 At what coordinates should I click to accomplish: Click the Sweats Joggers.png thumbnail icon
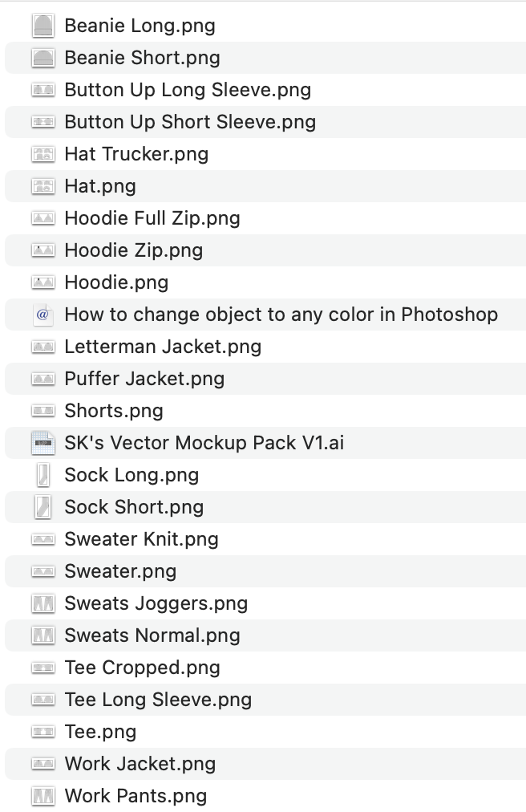(x=42, y=603)
